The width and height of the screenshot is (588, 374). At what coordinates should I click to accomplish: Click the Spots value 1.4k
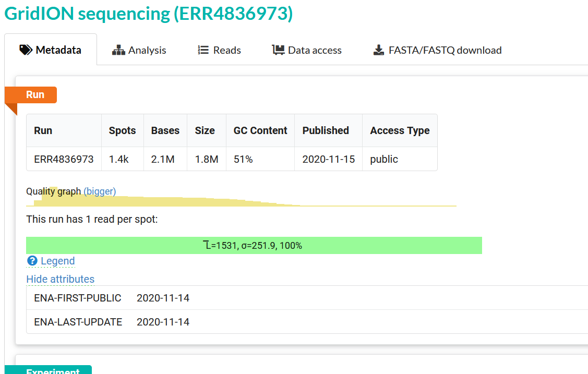tap(119, 159)
